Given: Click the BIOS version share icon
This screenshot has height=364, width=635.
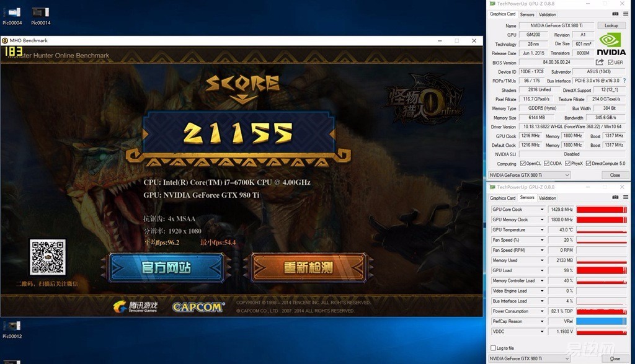Looking at the screenshot, I should click(x=600, y=63).
